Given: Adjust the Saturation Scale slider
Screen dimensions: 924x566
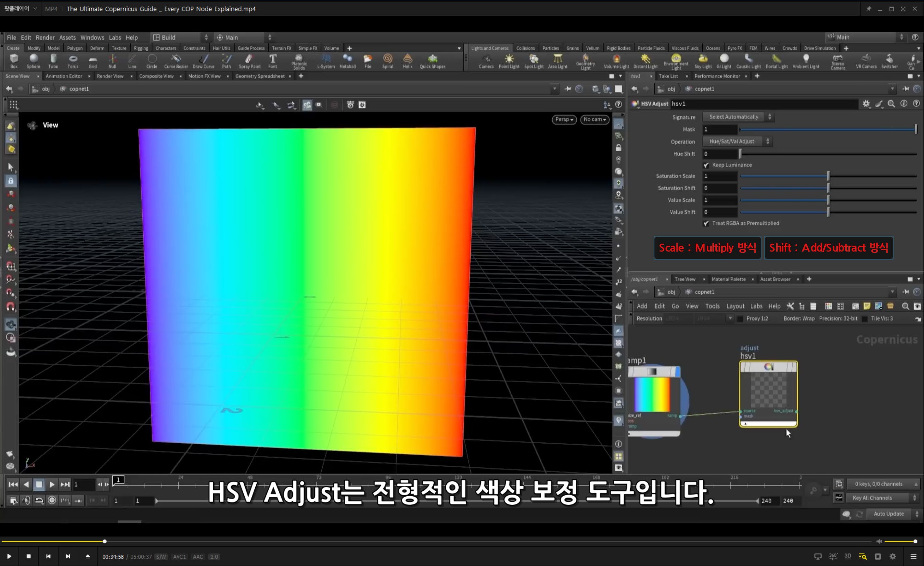Looking at the screenshot, I should [x=828, y=176].
